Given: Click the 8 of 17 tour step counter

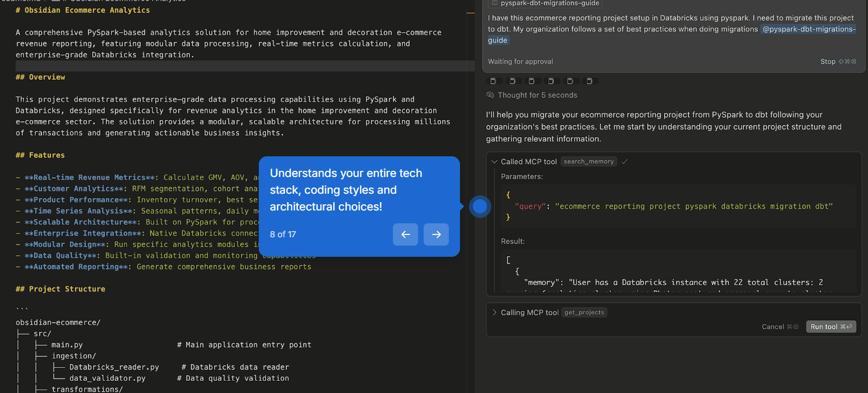Looking at the screenshot, I should pos(283,234).
